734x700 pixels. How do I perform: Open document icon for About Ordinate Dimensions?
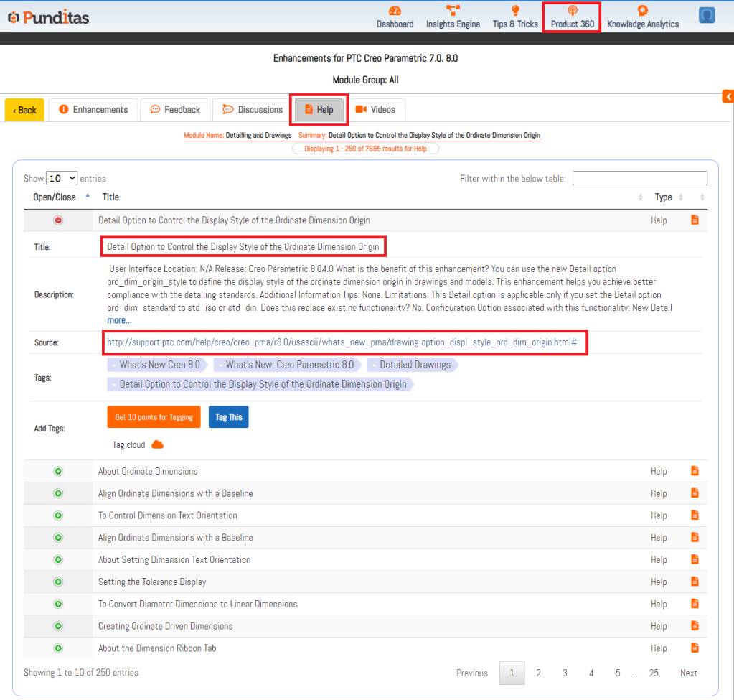tap(695, 471)
